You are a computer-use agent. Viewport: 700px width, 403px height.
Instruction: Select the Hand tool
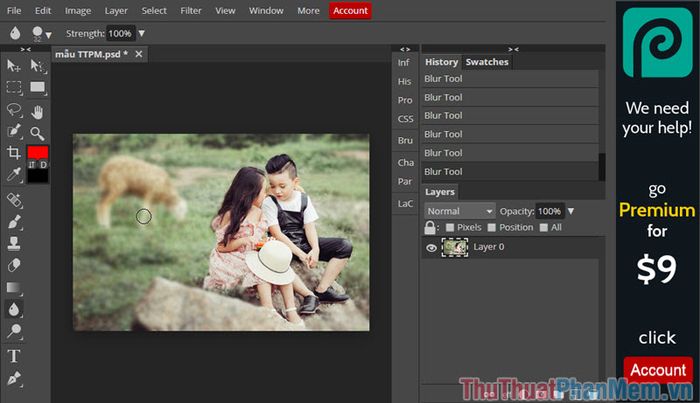pos(38,112)
